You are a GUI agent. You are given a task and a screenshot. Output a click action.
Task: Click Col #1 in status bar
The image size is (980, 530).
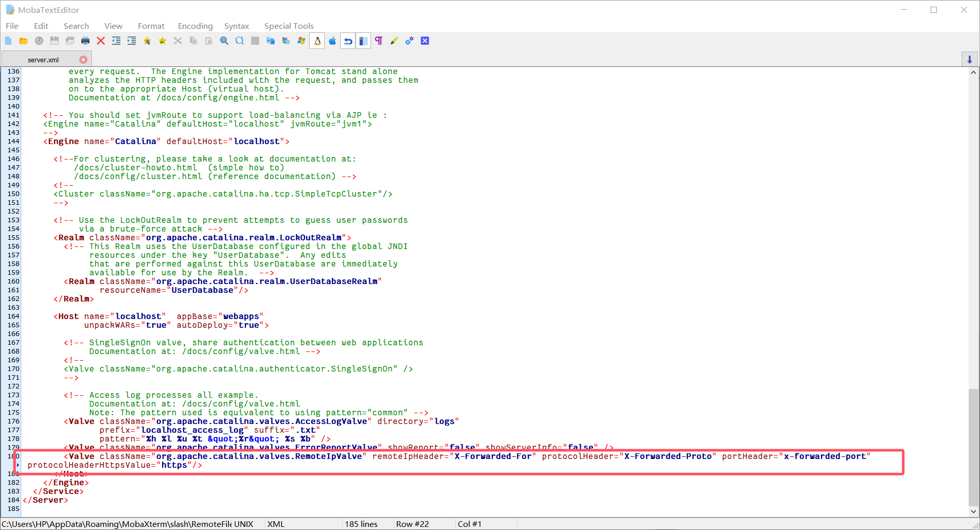[x=470, y=524]
